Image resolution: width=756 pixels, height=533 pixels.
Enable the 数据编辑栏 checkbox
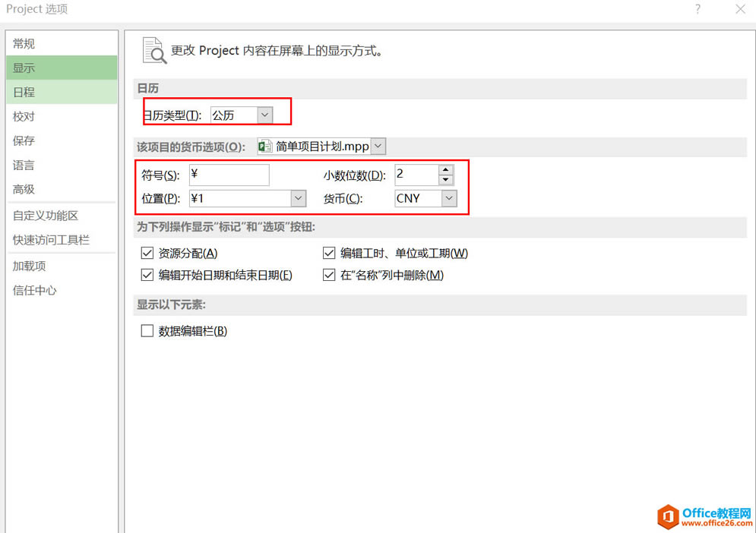(147, 330)
